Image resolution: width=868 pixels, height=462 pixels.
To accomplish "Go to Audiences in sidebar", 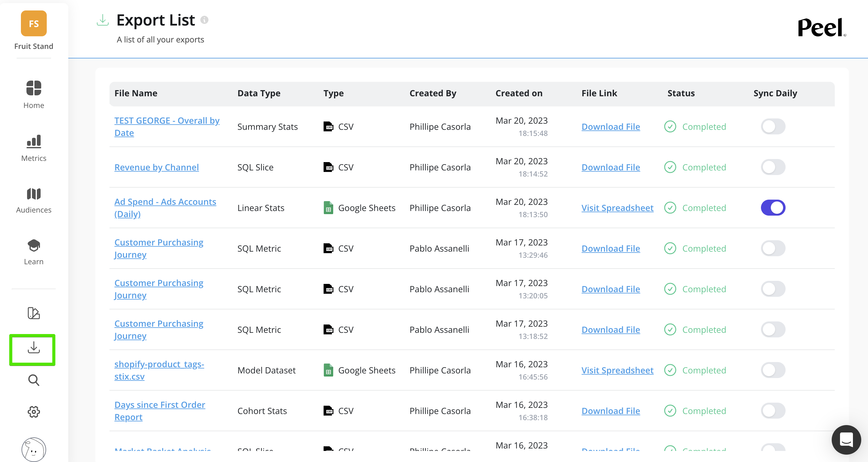I will coord(34,194).
